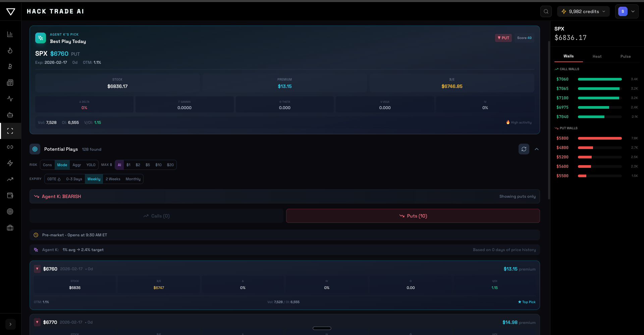Show Calls (0) instead of Puts

(x=157, y=216)
